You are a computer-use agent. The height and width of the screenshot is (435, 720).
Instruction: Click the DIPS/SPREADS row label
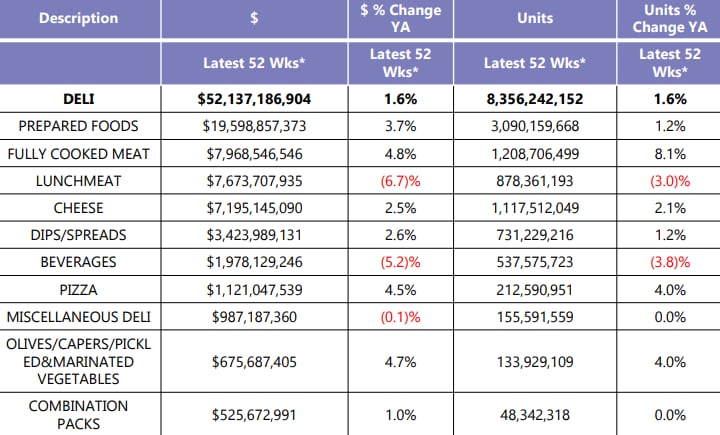point(79,235)
